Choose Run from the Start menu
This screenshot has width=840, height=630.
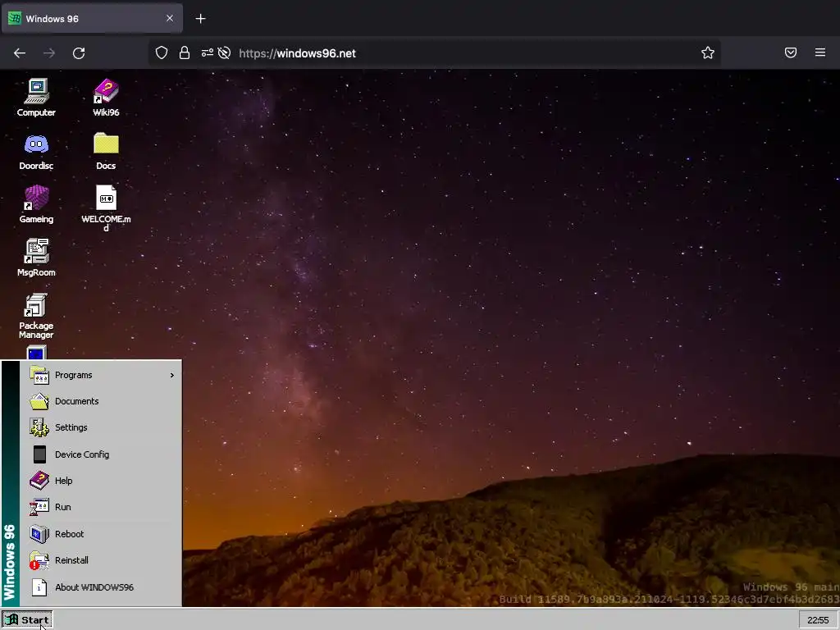coord(101,507)
